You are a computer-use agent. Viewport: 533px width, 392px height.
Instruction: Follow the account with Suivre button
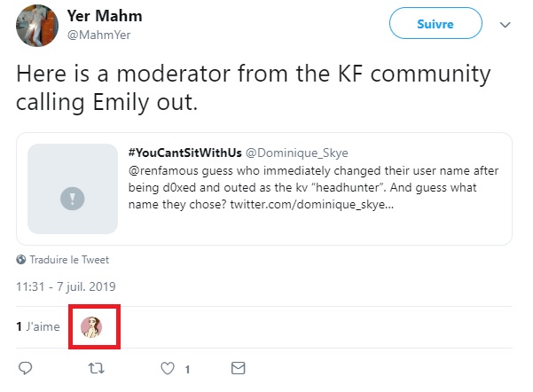[x=435, y=23]
